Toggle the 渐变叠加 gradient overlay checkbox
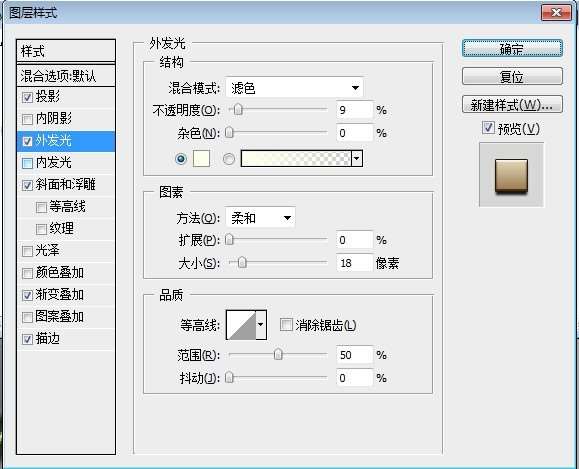This screenshot has width=579, height=469. click(x=27, y=295)
